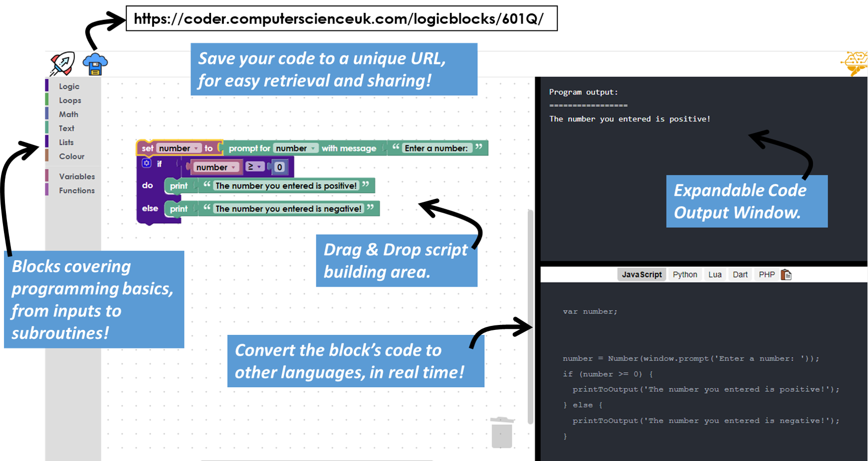Open the Math block category

[x=68, y=114]
